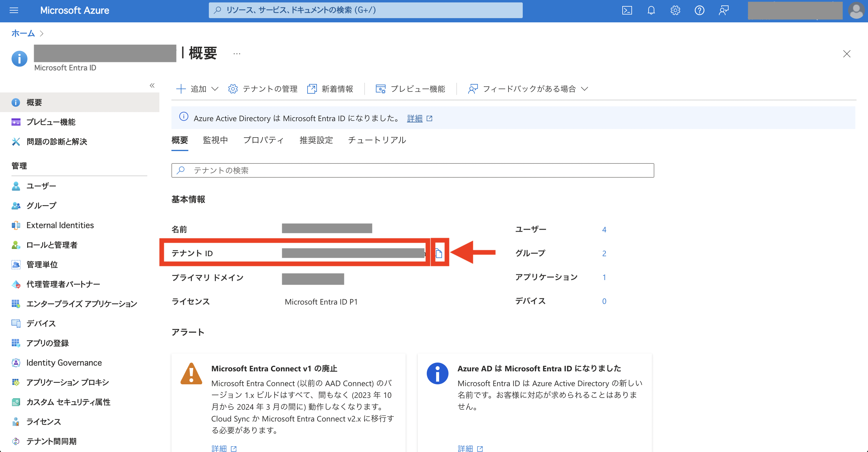Viewport: 868px width, 452px height.
Task: Open Cloud Shell from top bar
Action: pos(627,11)
